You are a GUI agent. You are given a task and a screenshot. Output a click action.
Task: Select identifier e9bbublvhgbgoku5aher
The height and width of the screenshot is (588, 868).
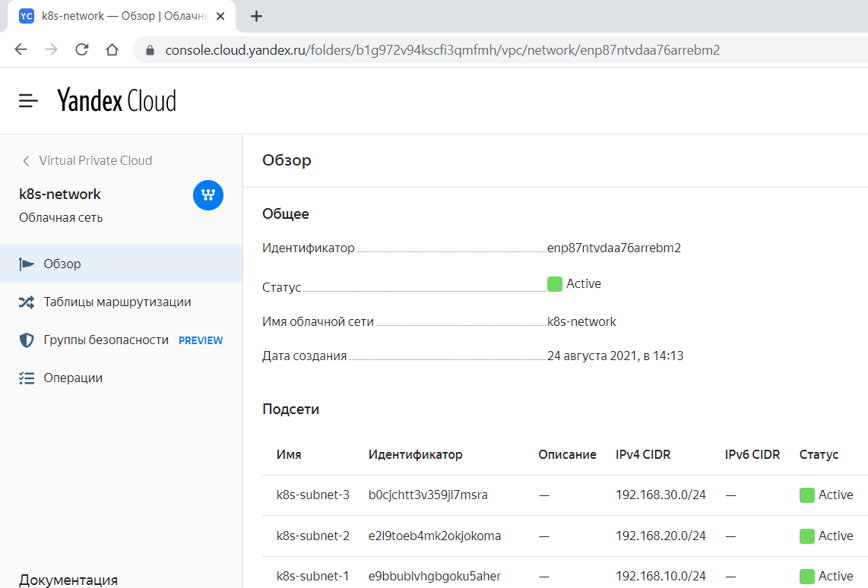tap(435, 577)
